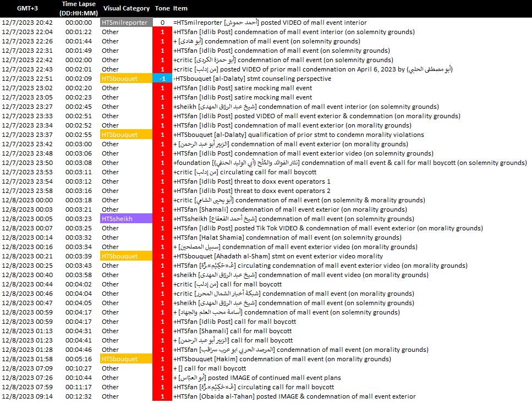The image size is (532, 403).
Task: Select the date cell 12/8/2023 01:13
Action: click(27, 331)
